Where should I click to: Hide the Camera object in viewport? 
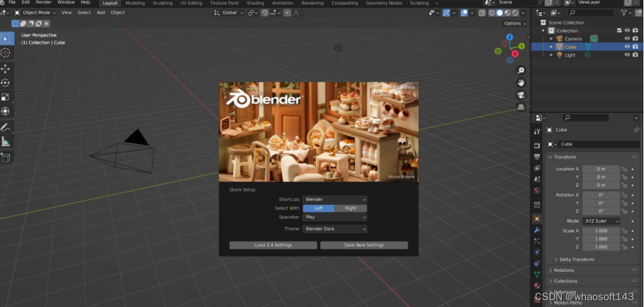click(x=627, y=39)
